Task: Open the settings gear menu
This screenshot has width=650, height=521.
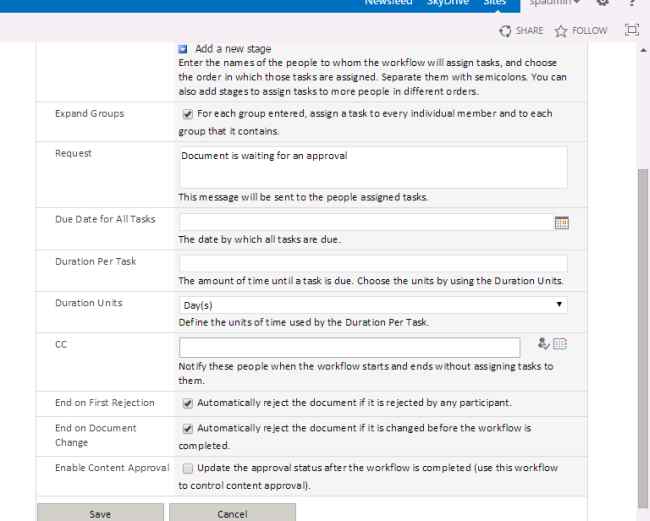Action: 603,2
